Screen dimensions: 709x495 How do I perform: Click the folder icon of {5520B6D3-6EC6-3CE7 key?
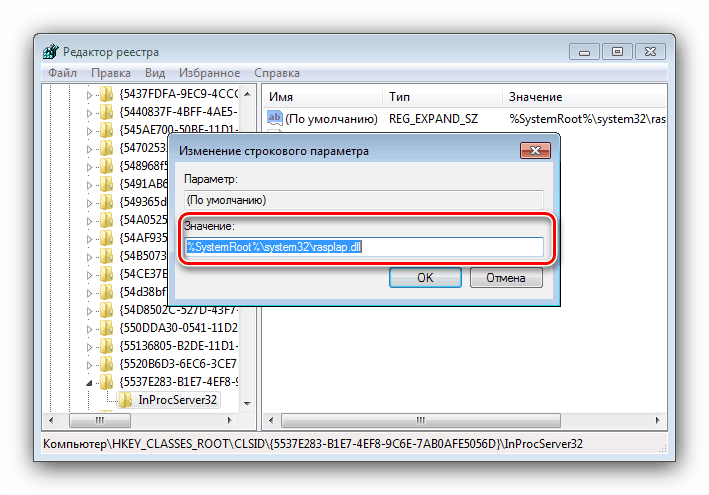(x=106, y=364)
